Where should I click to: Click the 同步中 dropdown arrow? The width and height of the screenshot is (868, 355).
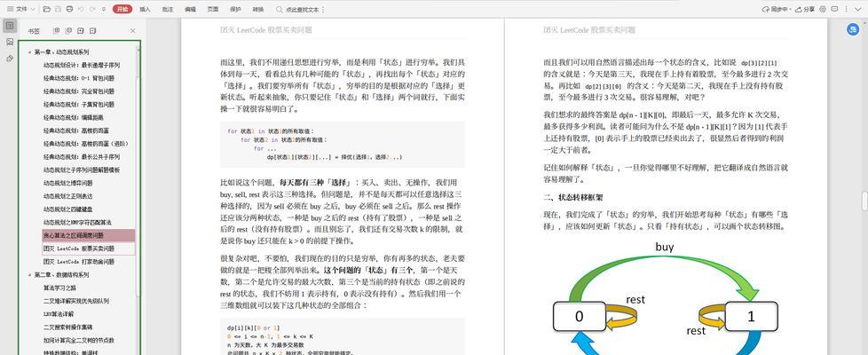click(791, 10)
